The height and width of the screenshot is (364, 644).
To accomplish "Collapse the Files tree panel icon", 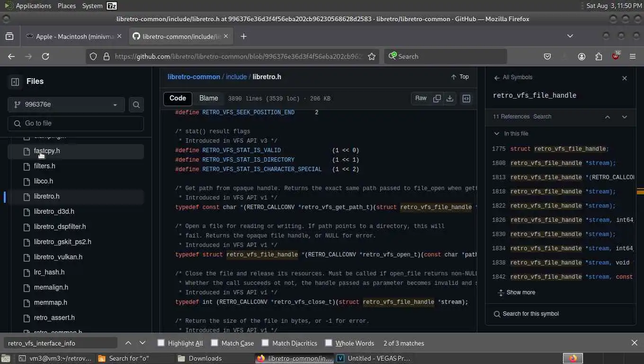I will pos(15,82).
